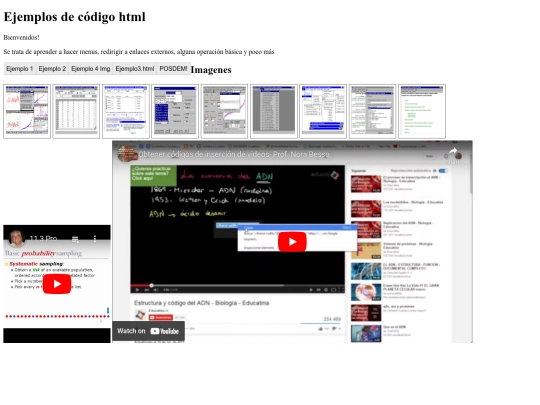Click the 'Imagenes' heading
540x405 pixels.
pos(211,70)
